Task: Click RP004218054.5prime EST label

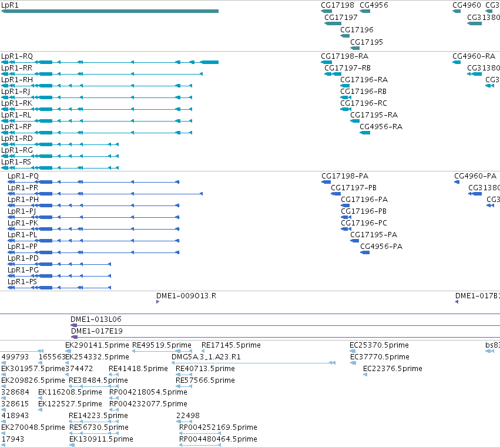Action: tap(148, 392)
